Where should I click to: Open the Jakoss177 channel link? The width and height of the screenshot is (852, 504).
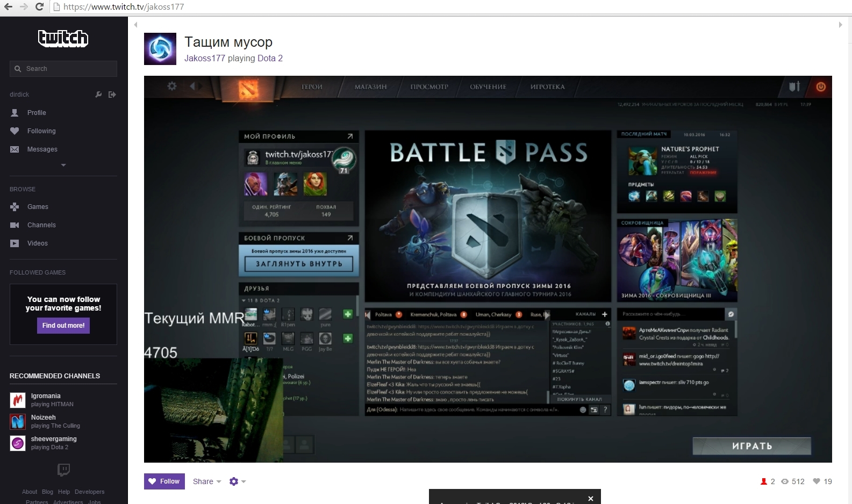click(x=205, y=58)
